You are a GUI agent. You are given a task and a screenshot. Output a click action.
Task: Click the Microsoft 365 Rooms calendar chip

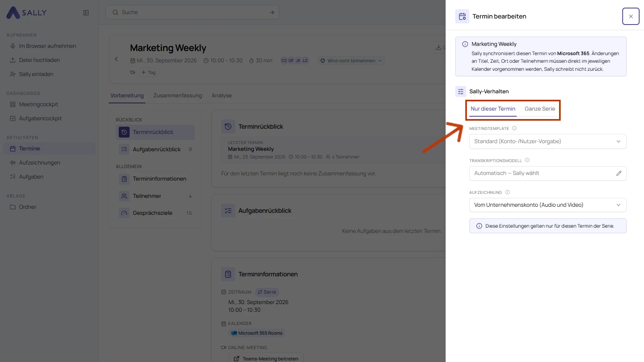(x=257, y=333)
